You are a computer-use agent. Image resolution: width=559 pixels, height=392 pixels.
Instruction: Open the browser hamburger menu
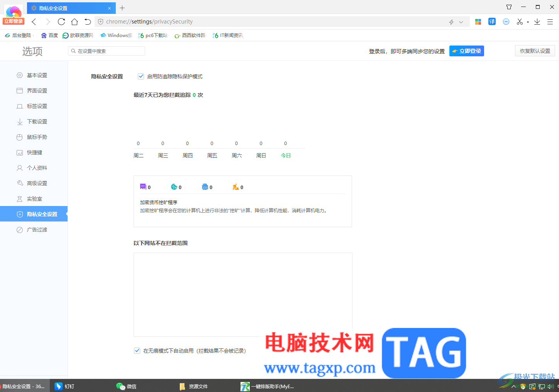click(x=550, y=22)
